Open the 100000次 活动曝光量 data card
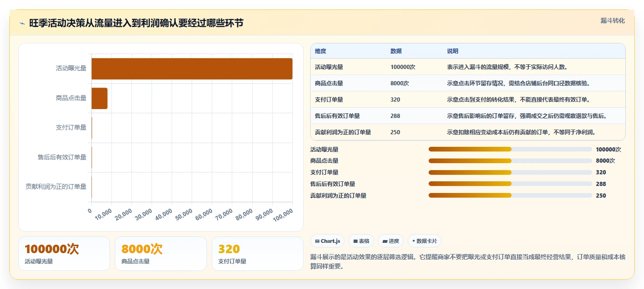The image size is (644, 289). point(64,254)
